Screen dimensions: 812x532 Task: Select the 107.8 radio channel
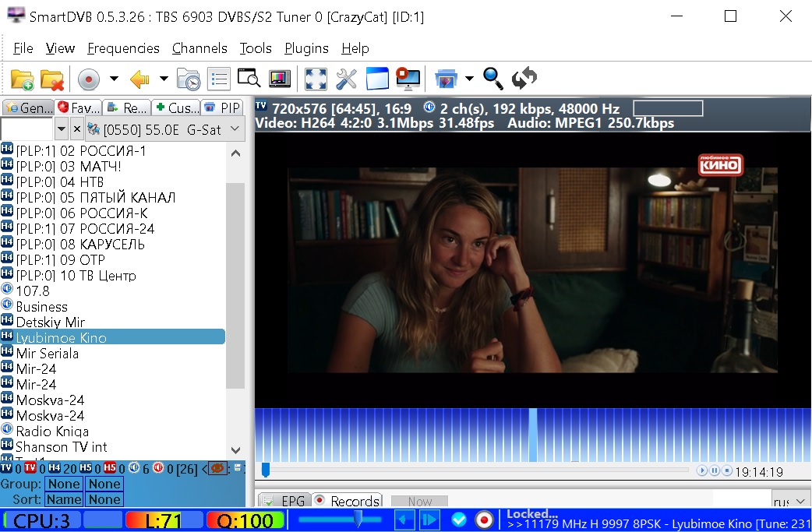113,291
